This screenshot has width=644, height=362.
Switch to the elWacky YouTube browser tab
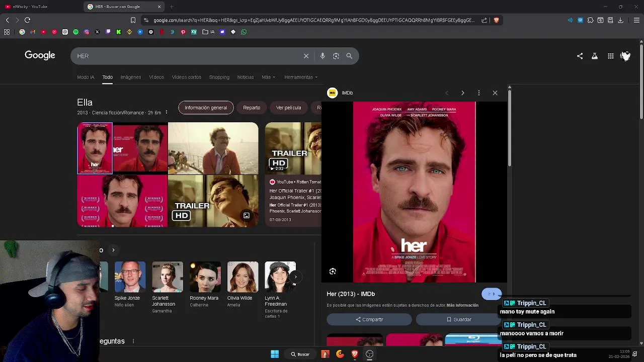pyautogui.click(x=40, y=7)
